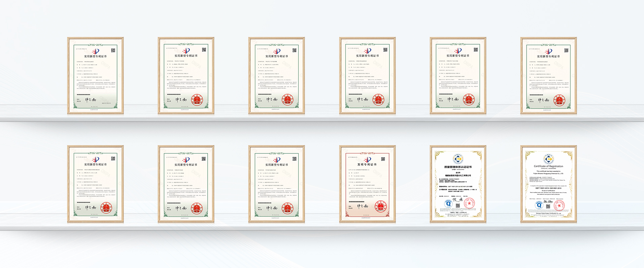Open the 质量管理体系认证证书 framed certificate
Screen dimensions: 644x268
pyautogui.click(x=458, y=184)
